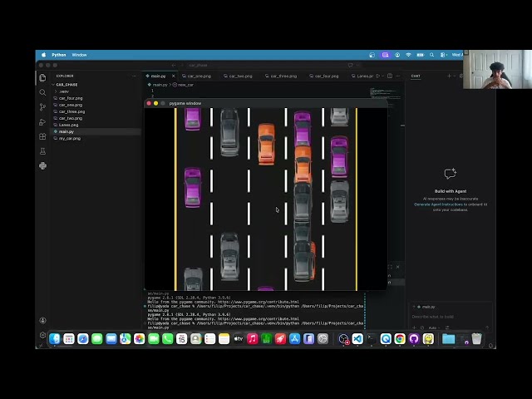Switch to the Lanes.png tab
Screen dimensions: 532x399
(x=364, y=76)
